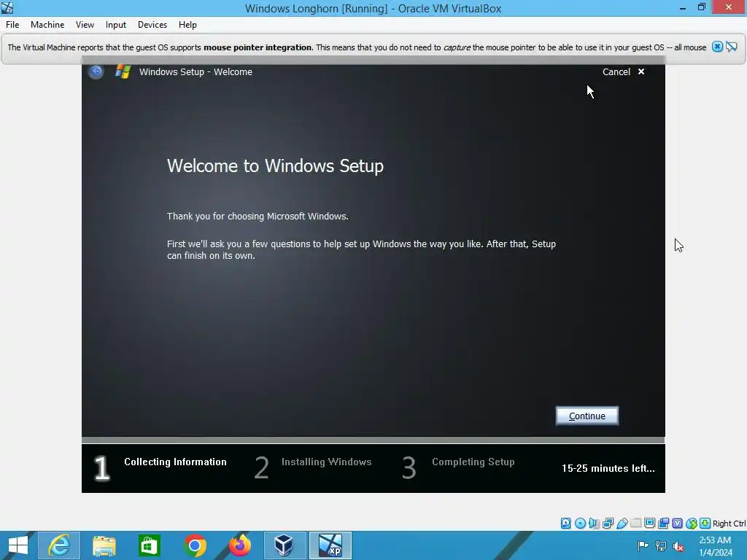Viewport: 747px width, 560px height.
Task: Open File Explorer from the taskbar
Action: 104,545
